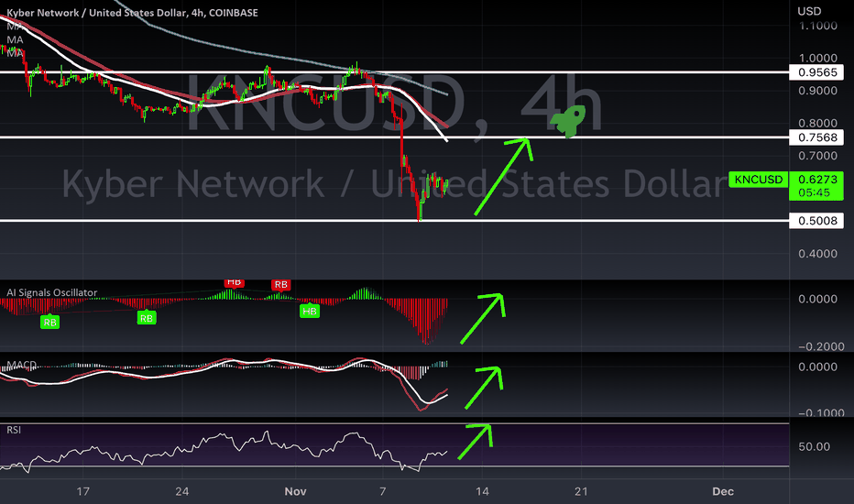
Task: Click the green HB signal marker
Action: [x=310, y=312]
